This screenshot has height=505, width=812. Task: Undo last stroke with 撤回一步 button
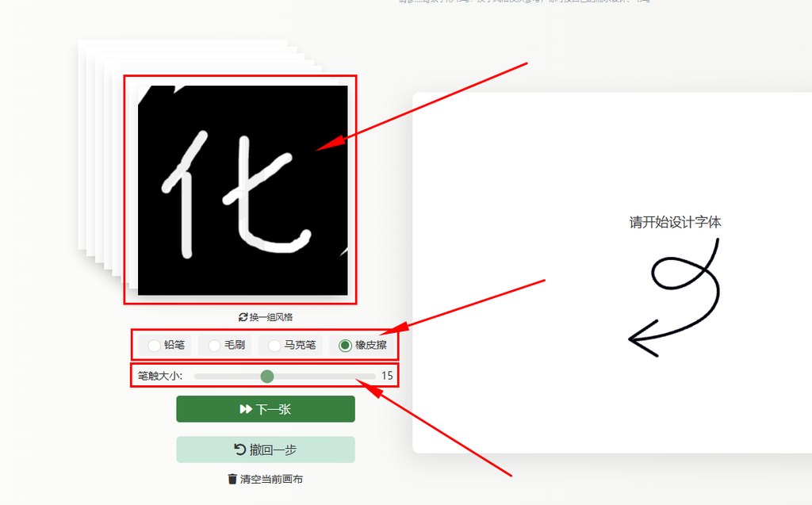click(x=266, y=450)
